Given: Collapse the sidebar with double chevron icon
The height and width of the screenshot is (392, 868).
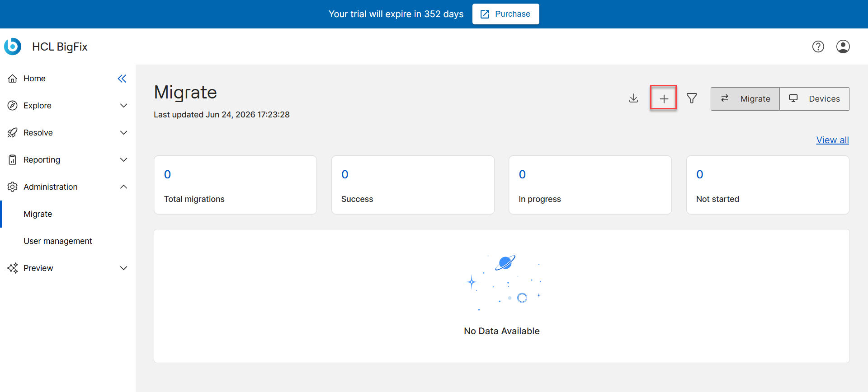Looking at the screenshot, I should pos(122,79).
